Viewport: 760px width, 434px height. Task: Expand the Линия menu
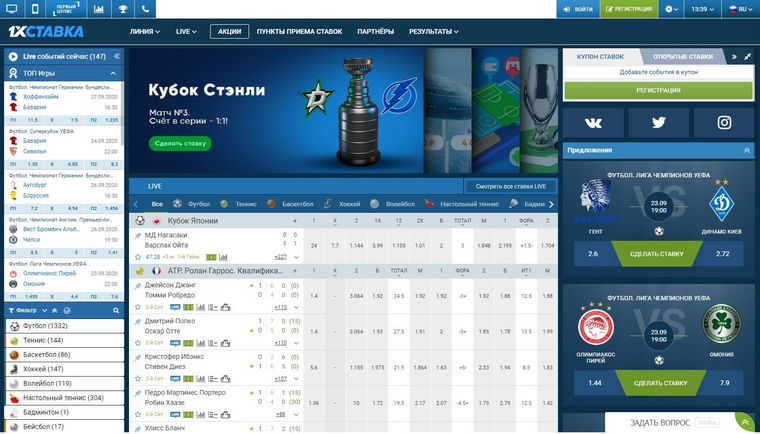pyautogui.click(x=144, y=32)
